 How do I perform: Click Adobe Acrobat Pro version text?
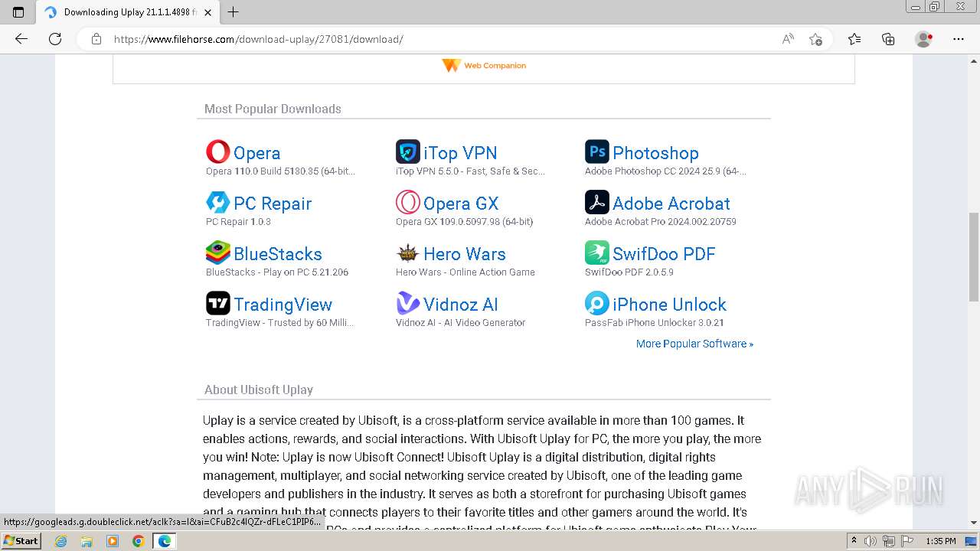[x=661, y=222]
